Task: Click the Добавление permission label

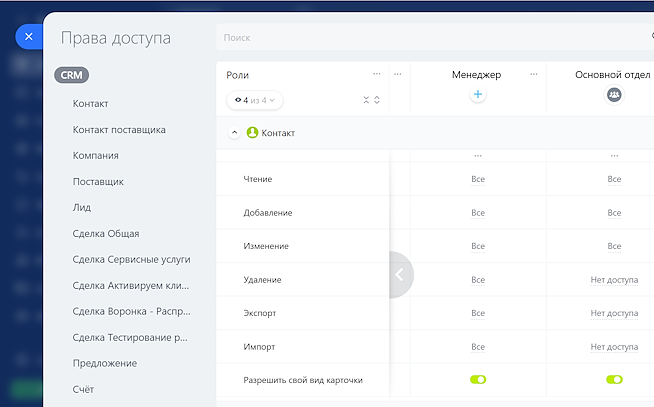Action: click(268, 213)
